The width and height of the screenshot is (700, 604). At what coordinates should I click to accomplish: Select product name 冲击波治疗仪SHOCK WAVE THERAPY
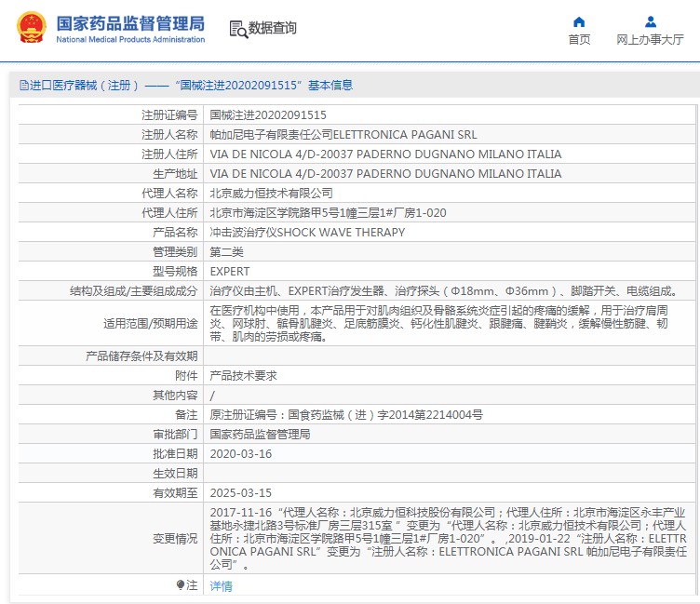coord(307,232)
